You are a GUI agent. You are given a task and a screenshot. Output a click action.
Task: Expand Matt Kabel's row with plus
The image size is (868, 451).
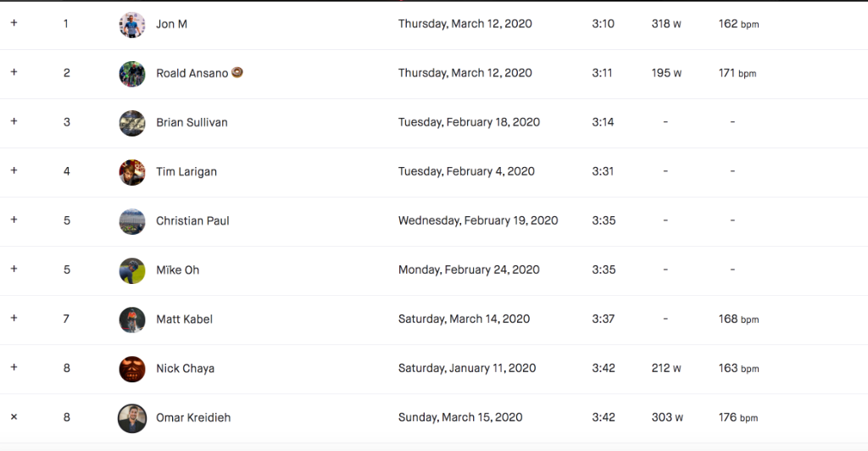click(14, 319)
